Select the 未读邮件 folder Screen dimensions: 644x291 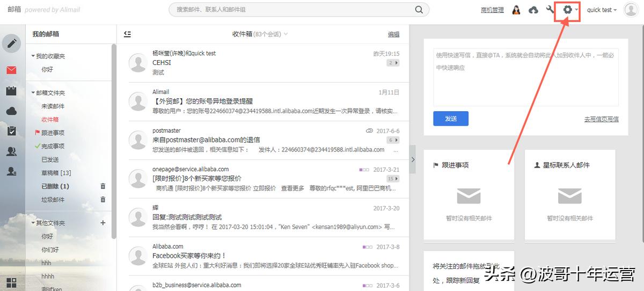coord(53,106)
